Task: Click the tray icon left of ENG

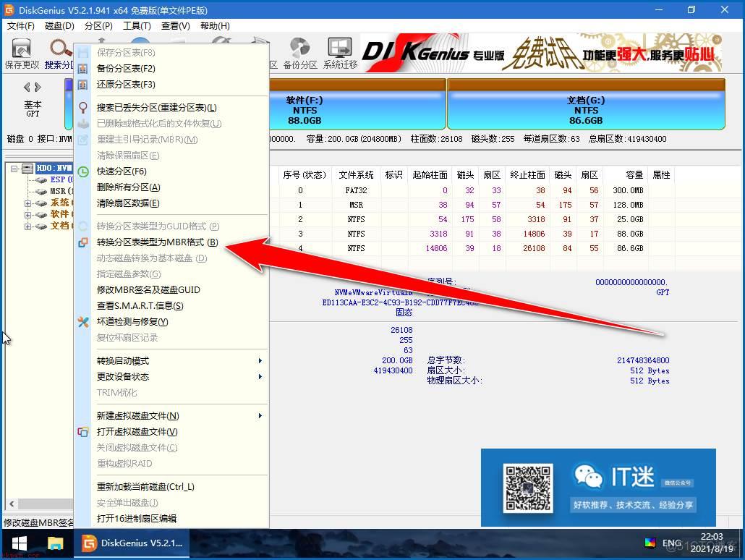Action: point(650,543)
